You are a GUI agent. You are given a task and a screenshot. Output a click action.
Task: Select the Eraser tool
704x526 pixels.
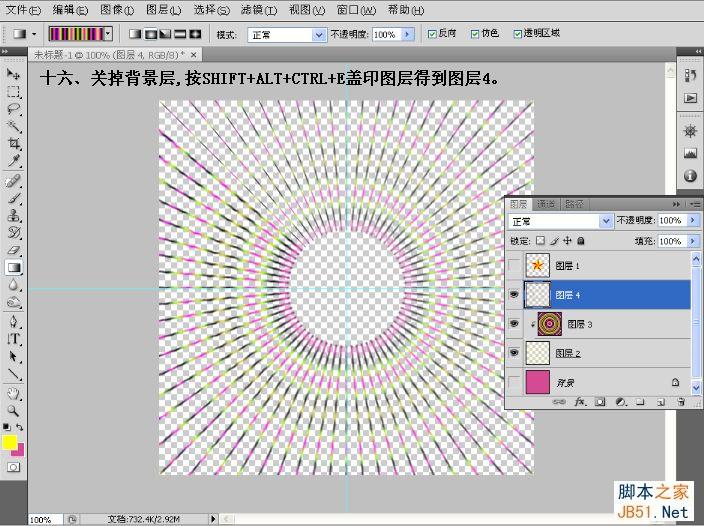(x=13, y=250)
